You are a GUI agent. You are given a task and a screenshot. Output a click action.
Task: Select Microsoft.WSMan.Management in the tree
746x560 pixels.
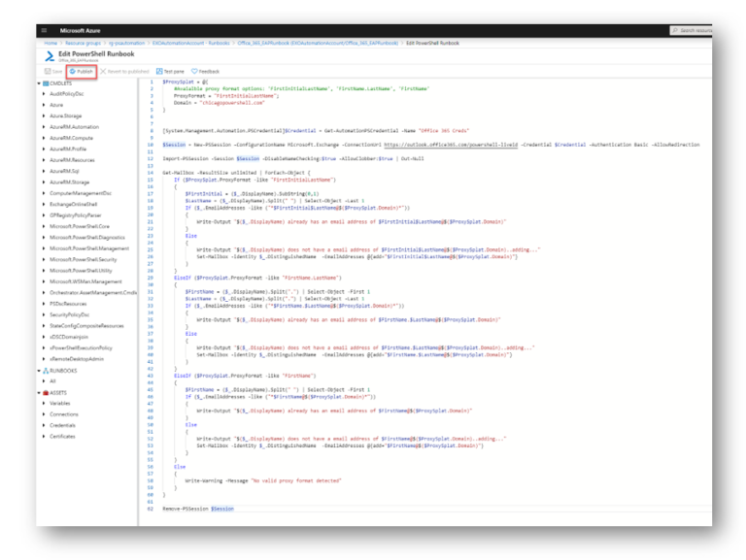point(85,281)
